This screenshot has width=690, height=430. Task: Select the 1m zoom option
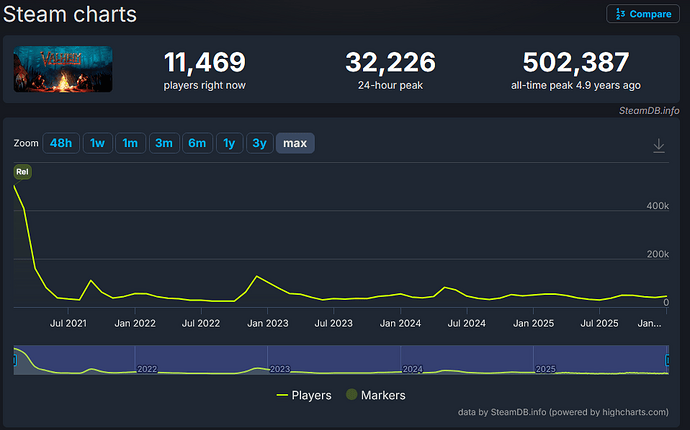[130, 143]
